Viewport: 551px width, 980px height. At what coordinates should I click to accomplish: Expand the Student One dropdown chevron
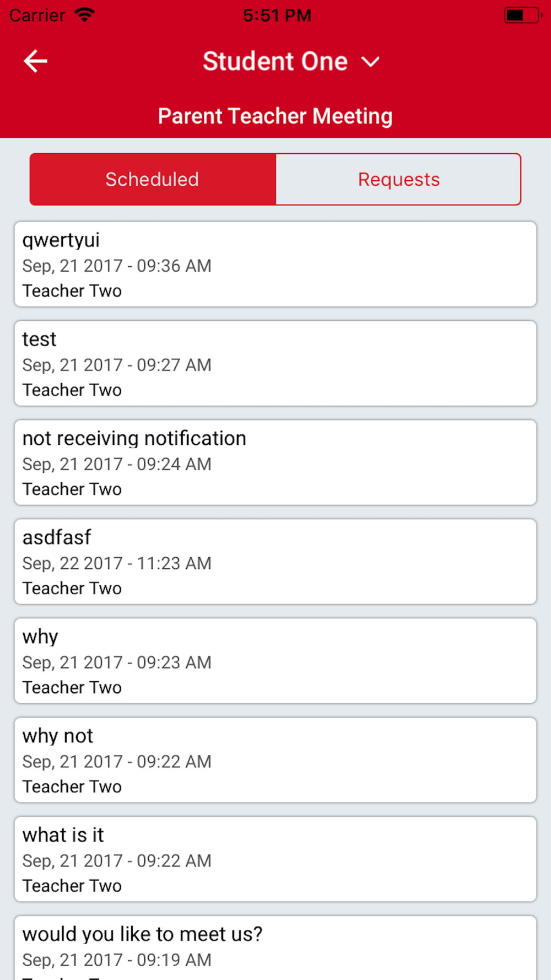[370, 62]
